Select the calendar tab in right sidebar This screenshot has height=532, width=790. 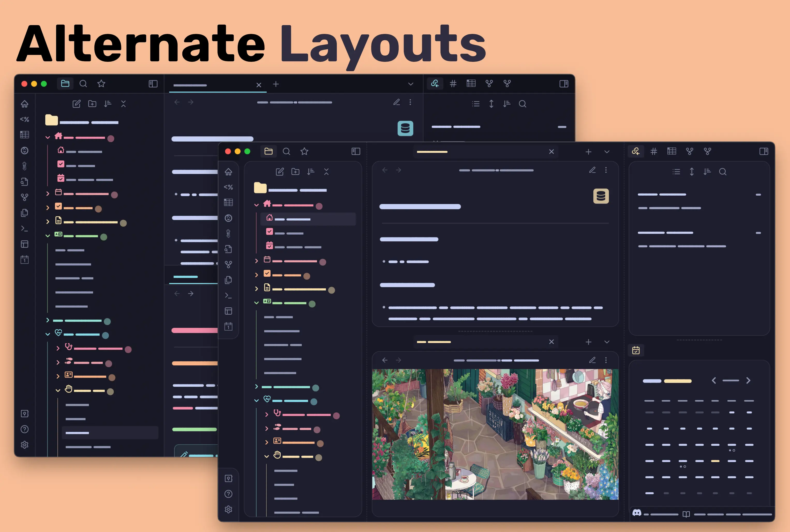(x=636, y=350)
